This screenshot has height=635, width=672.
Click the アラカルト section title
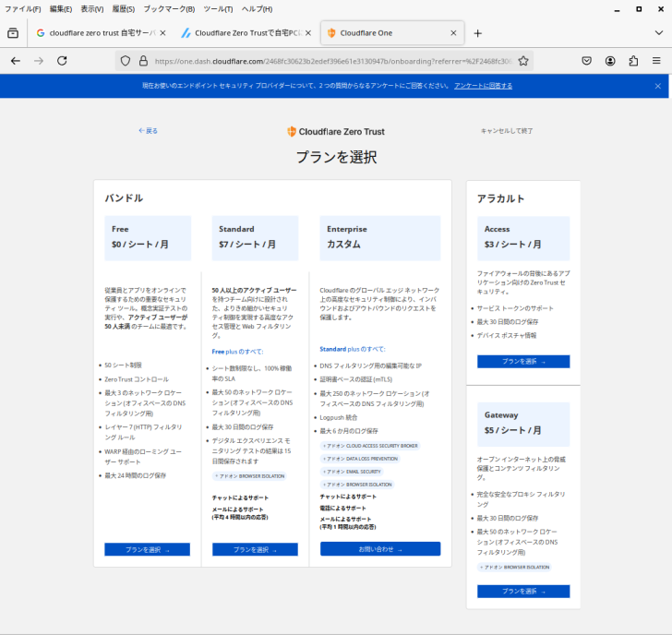[500, 198]
